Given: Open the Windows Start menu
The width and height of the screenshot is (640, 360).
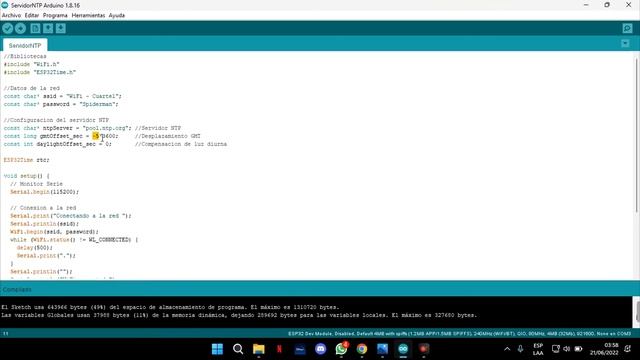Looking at the screenshot, I should [218, 349].
